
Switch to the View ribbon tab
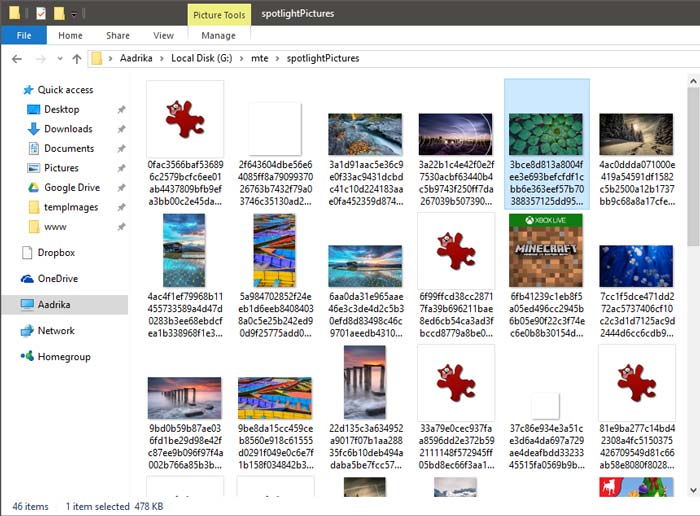[x=163, y=35]
